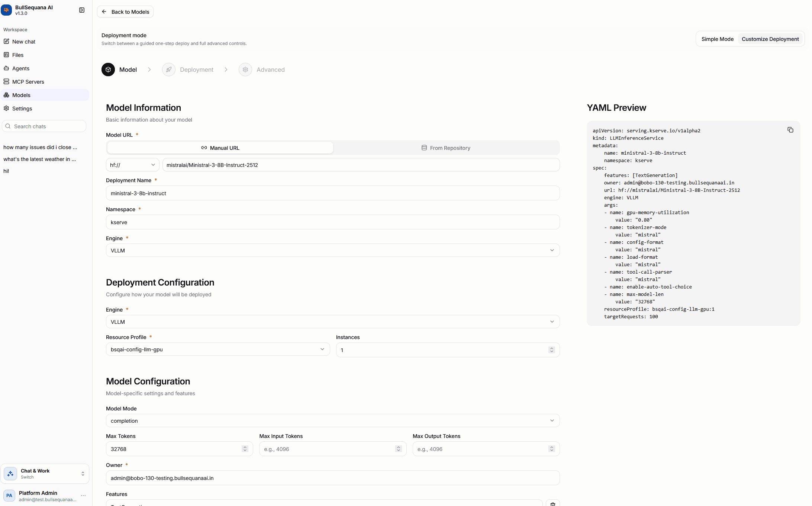
Task: Click YAML line "kind: LLMInferenceService"
Action: [x=628, y=138]
